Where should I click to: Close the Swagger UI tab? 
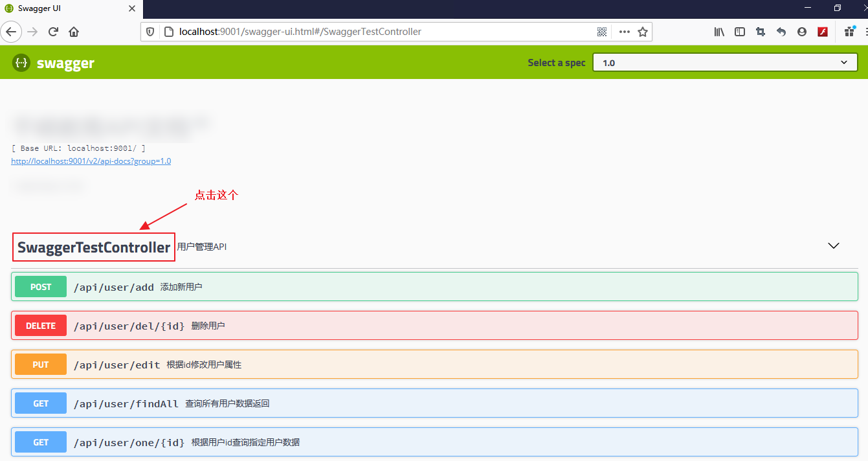click(x=132, y=8)
